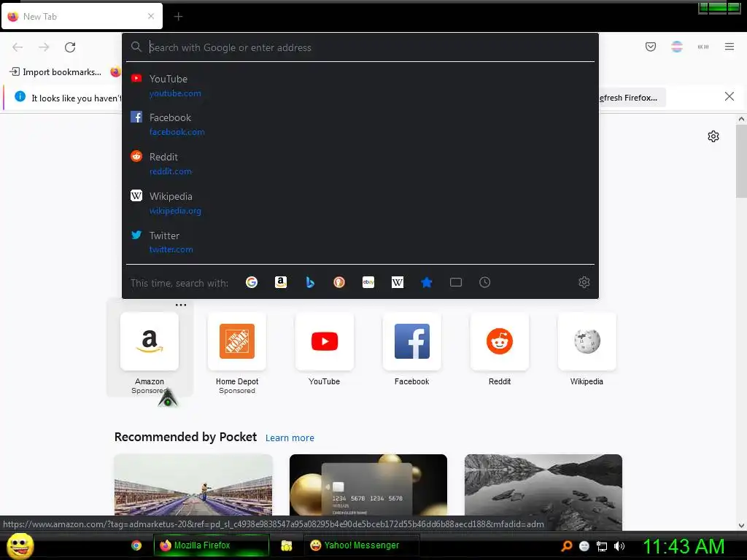This screenshot has height=560, width=747.
Task: Launch Chrome from the taskbar
Action: click(136, 545)
